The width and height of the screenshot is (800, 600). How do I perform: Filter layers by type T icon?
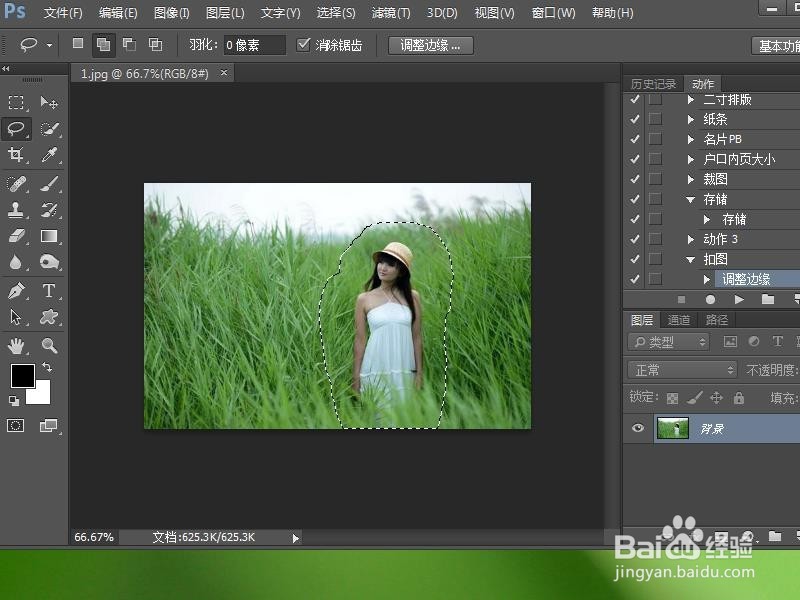[777, 341]
